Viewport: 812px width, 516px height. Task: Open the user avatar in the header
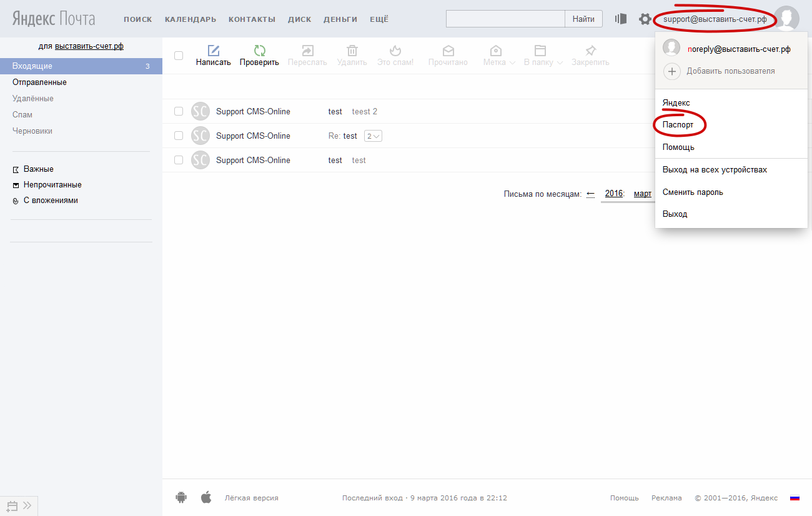coord(786,19)
